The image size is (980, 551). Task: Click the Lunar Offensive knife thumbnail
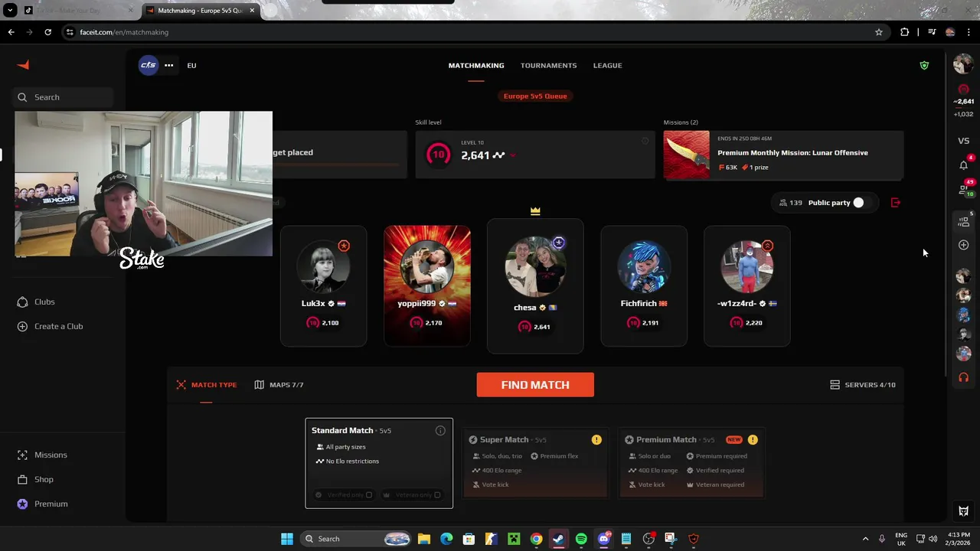tap(686, 155)
